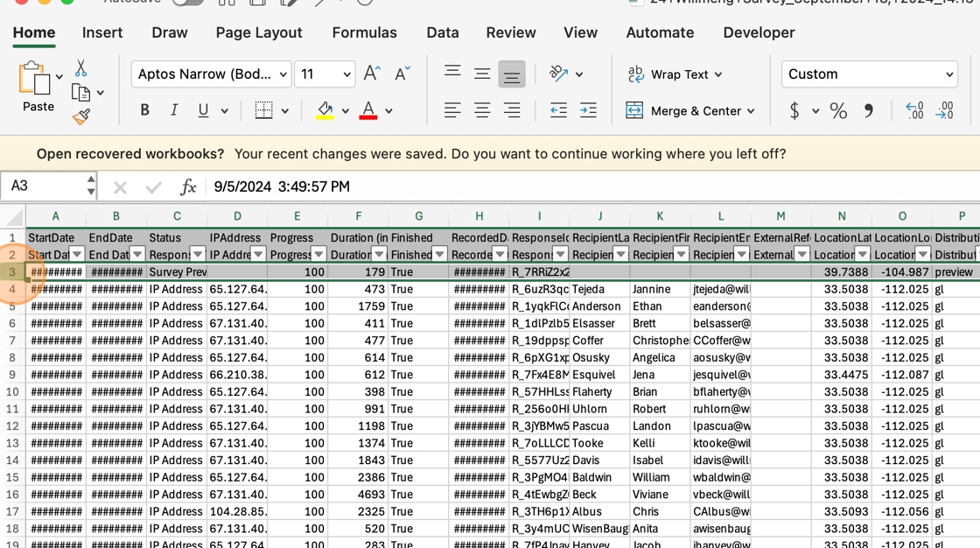Apply the yellow fill color
Image resolution: width=980 pixels, height=548 pixels.
pos(325,110)
